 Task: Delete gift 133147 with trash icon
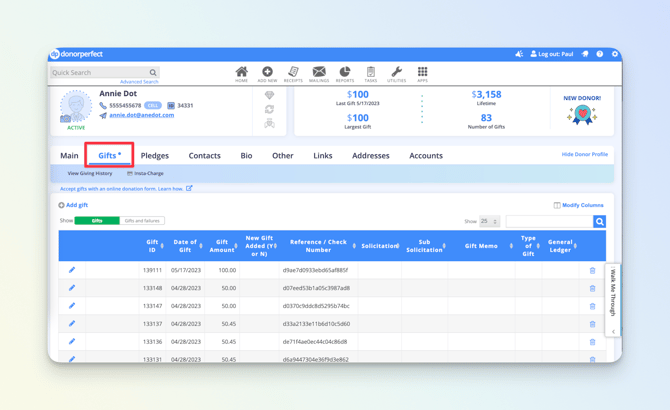(x=592, y=306)
